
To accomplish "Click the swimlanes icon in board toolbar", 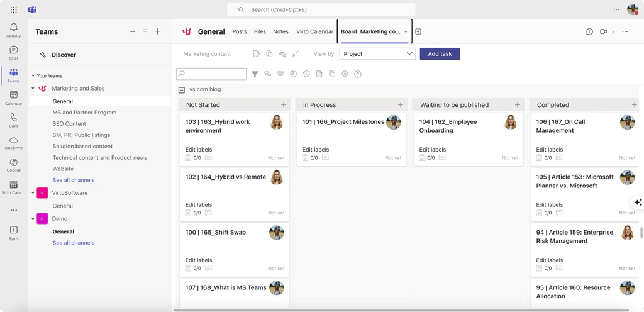I will (268, 74).
